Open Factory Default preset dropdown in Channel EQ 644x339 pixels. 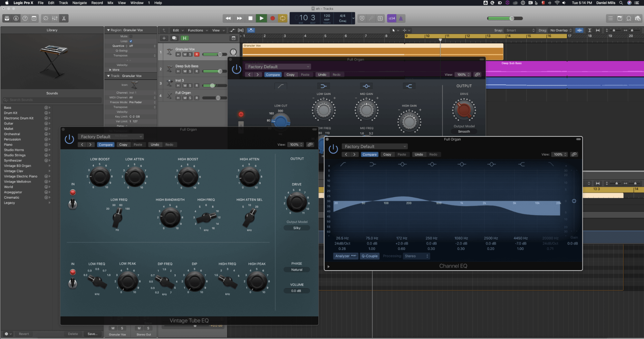375,147
